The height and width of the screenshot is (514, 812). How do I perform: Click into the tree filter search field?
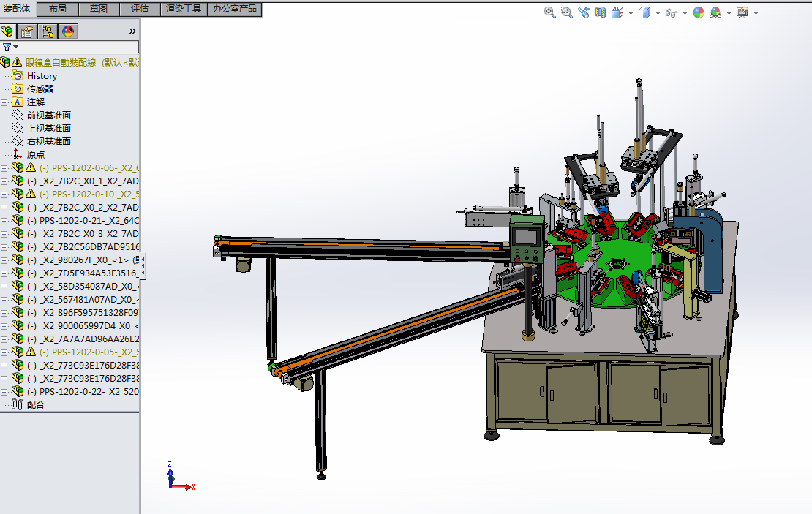point(78,47)
